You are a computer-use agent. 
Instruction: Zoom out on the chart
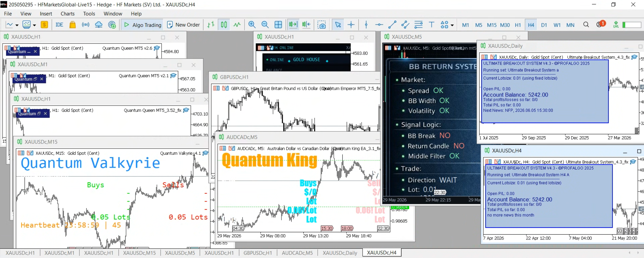click(x=265, y=25)
